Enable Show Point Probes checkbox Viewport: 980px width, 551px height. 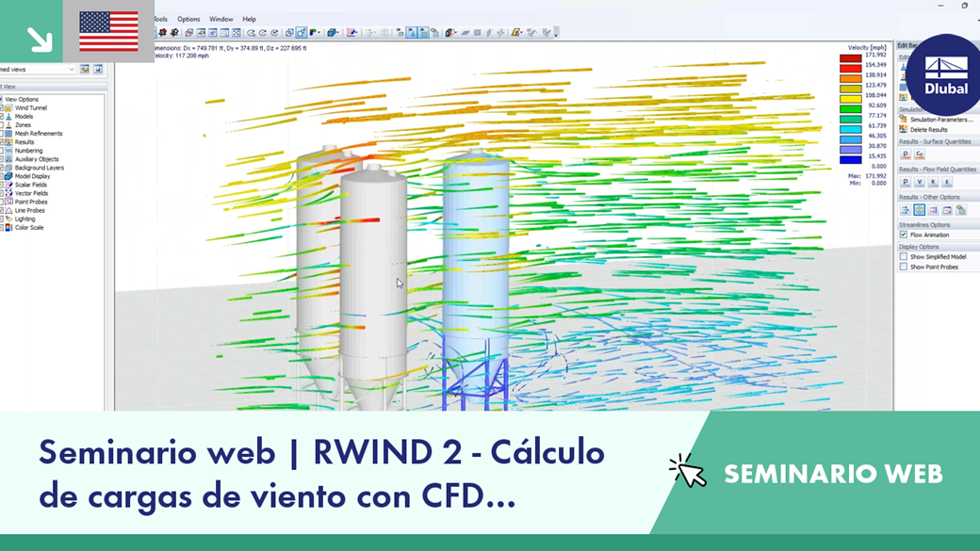(903, 267)
